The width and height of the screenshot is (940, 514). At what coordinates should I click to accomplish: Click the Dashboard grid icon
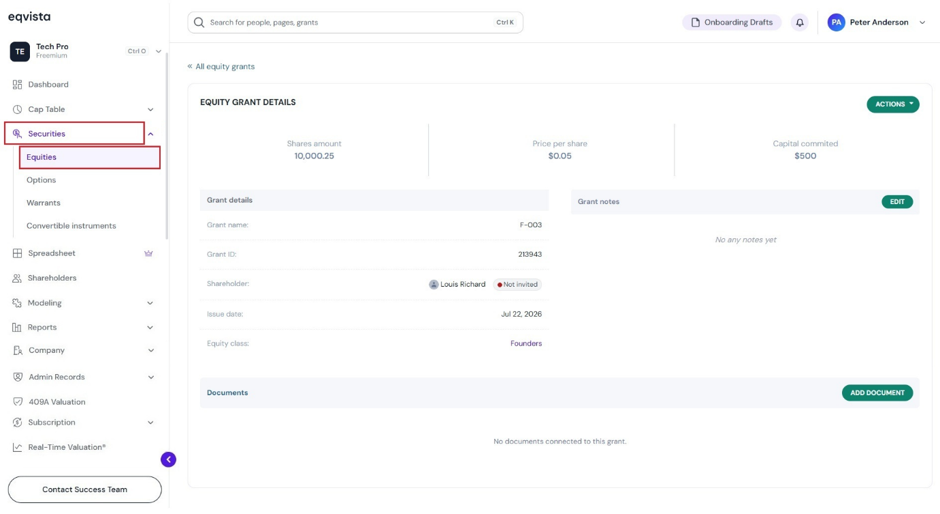click(17, 85)
